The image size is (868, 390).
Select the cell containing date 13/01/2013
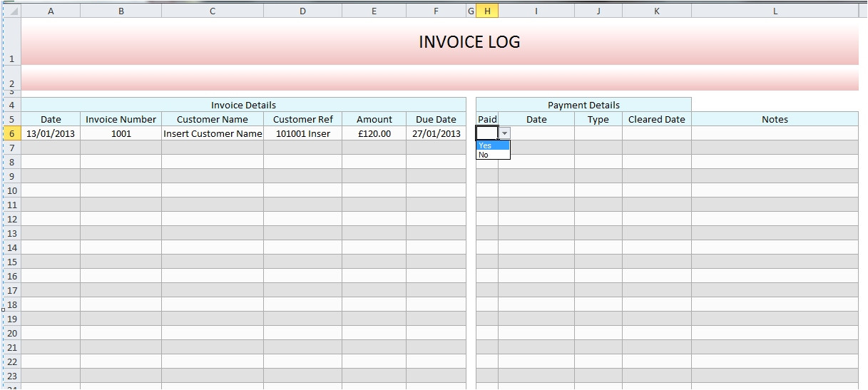point(51,133)
